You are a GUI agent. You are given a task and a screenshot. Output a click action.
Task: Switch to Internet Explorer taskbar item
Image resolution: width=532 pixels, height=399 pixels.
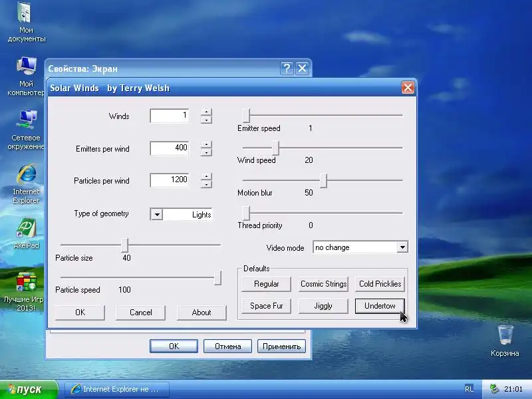(x=116, y=389)
